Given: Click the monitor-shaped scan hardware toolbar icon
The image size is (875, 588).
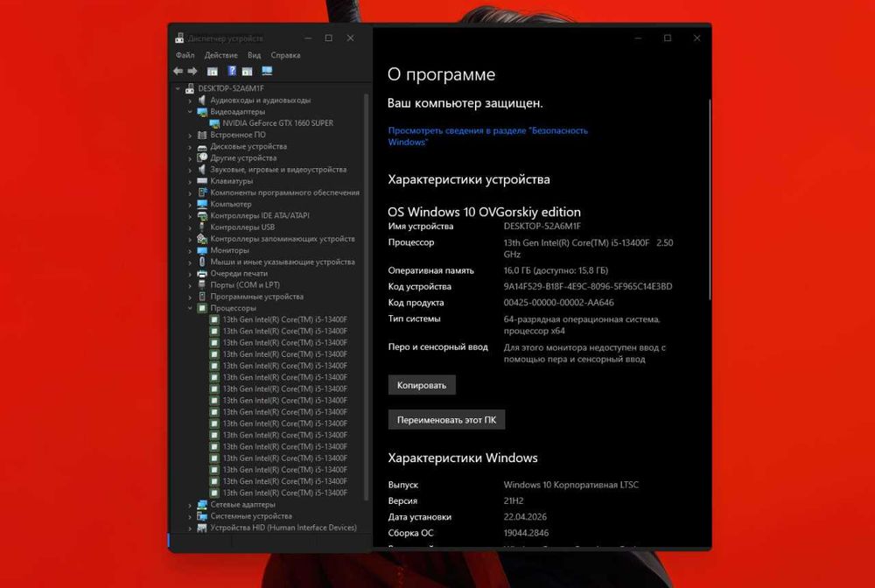Looking at the screenshot, I should click(267, 71).
